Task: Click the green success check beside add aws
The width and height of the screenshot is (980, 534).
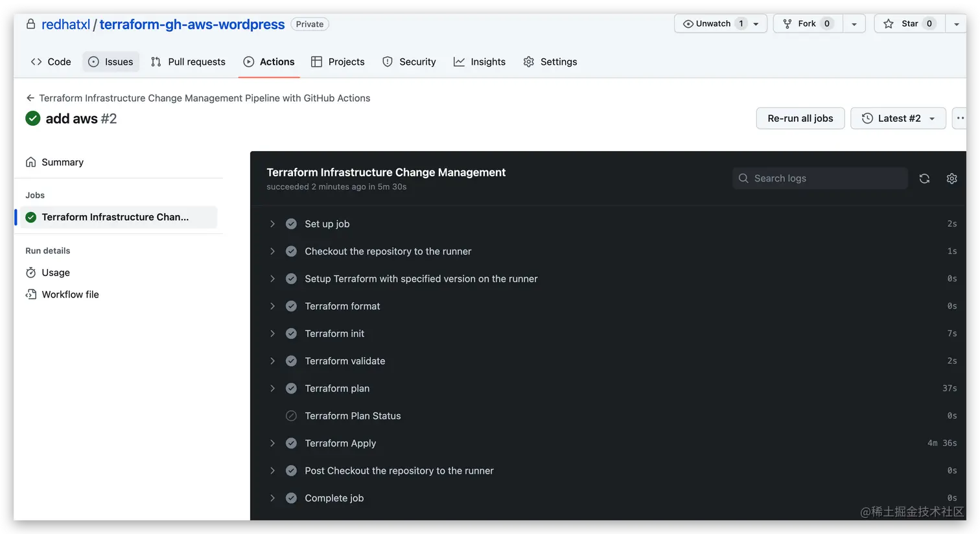Action: [33, 119]
